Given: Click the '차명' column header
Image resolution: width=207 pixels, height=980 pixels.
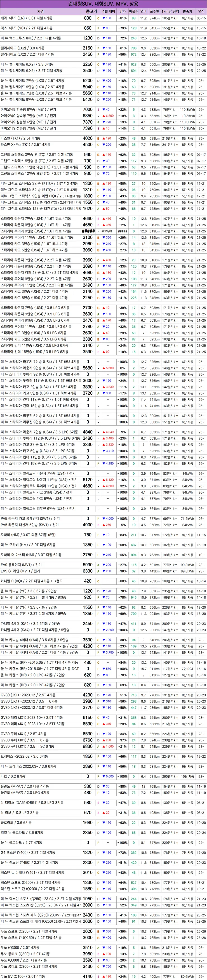Looking at the screenshot, I should click(x=40, y=11).
